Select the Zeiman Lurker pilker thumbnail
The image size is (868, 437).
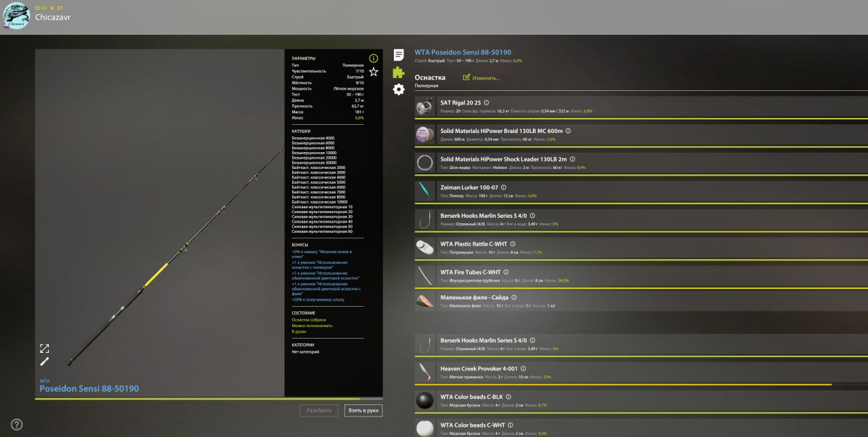pyautogui.click(x=425, y=191)
